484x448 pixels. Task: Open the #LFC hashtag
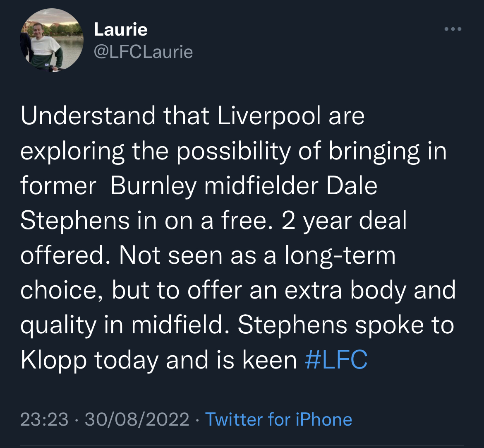click(336, 360)
